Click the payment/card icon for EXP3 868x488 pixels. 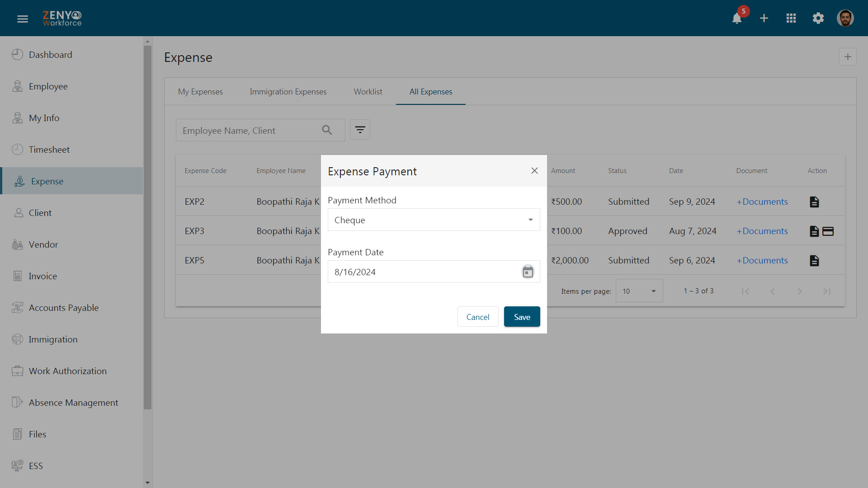click(828, 231)
